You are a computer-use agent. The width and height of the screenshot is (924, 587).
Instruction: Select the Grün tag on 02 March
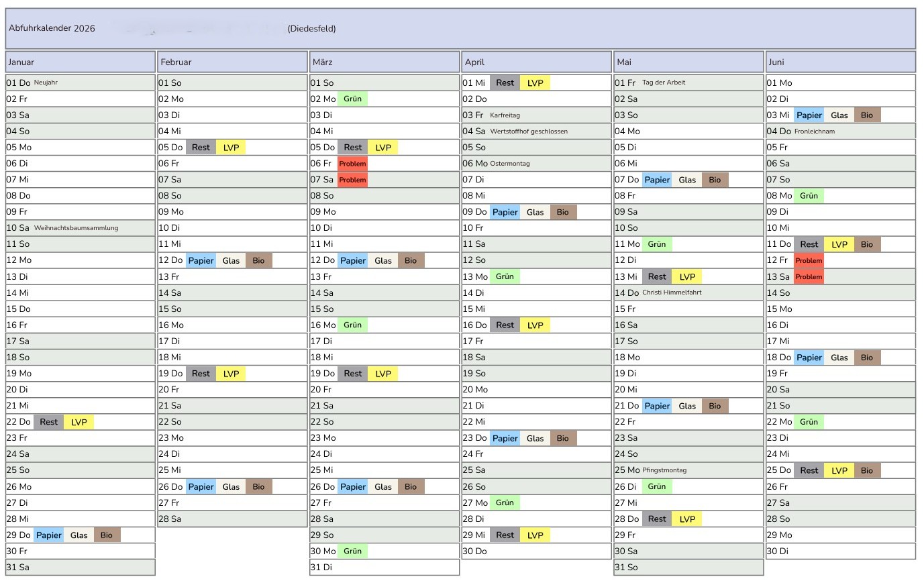tap(352, 99)
